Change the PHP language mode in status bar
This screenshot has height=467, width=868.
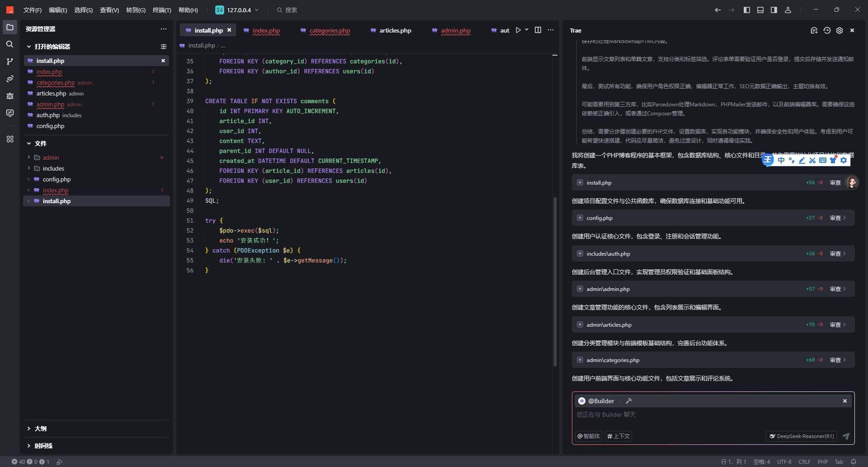(822, 462)
